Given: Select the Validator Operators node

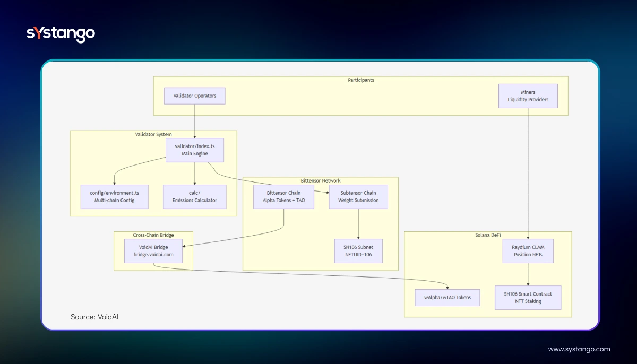Looking at the screenshot, I should click(x=195, y=96).
